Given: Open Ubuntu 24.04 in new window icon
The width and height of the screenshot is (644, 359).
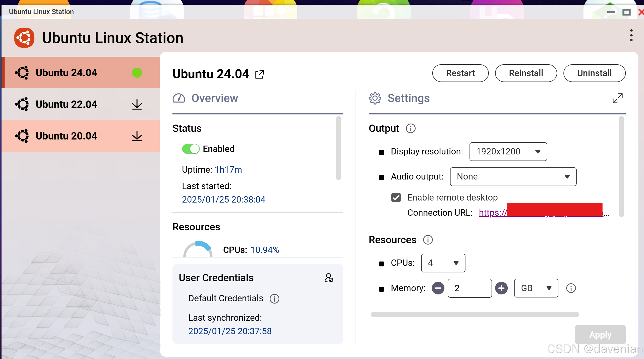Looking at the screenshot, I should click(260, 74).
